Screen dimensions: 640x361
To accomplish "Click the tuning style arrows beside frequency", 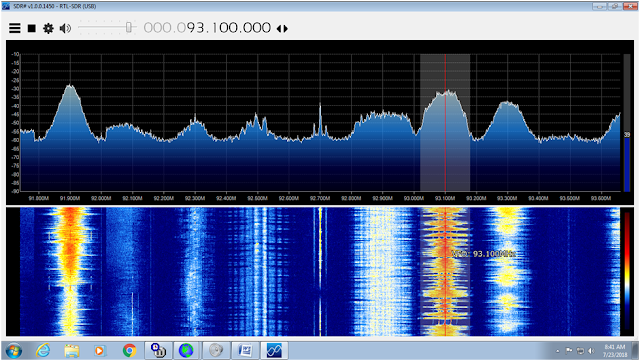I will click(x=282, y=29).
